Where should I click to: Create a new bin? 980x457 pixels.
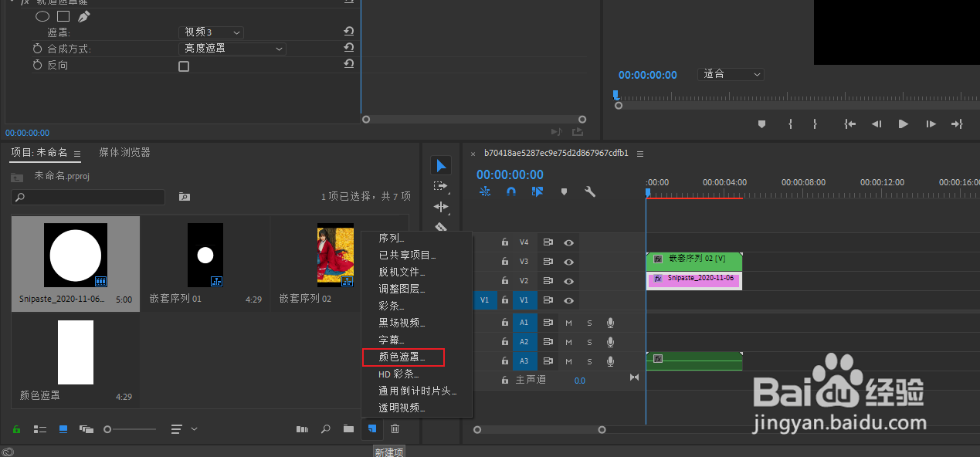point(348,428)
